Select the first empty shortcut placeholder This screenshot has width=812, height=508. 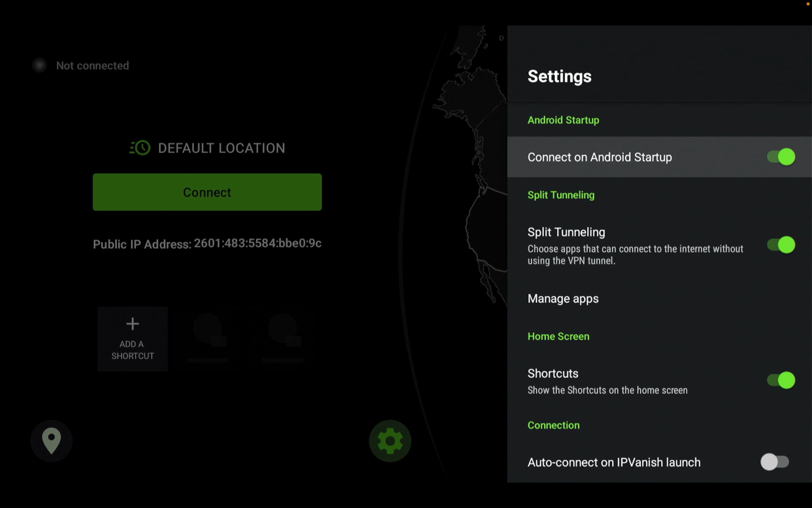click(x=207, y=339)
